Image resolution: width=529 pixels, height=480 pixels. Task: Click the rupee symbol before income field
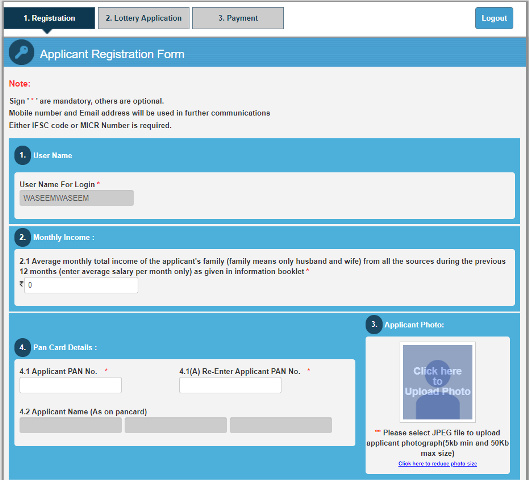tap(21, 284)
